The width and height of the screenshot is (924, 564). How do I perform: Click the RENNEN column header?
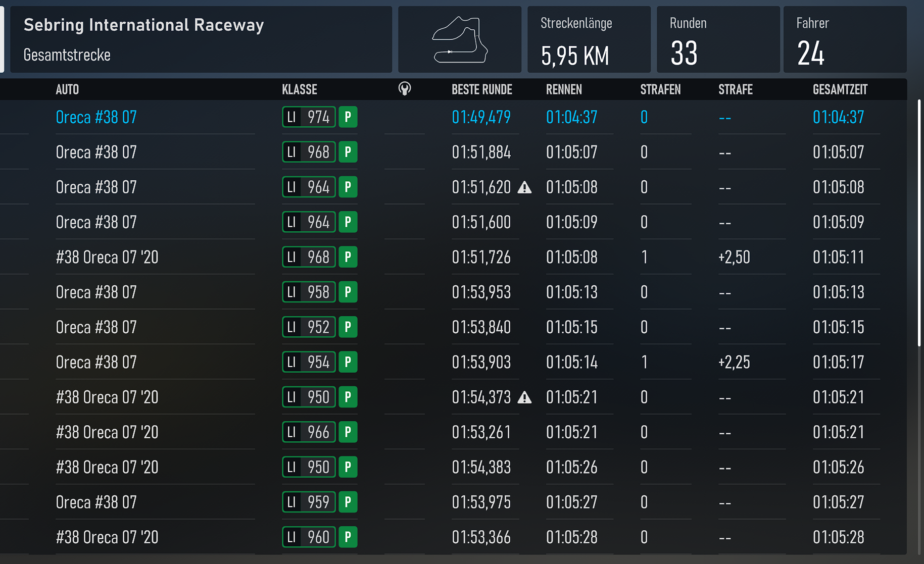[564, 90]
